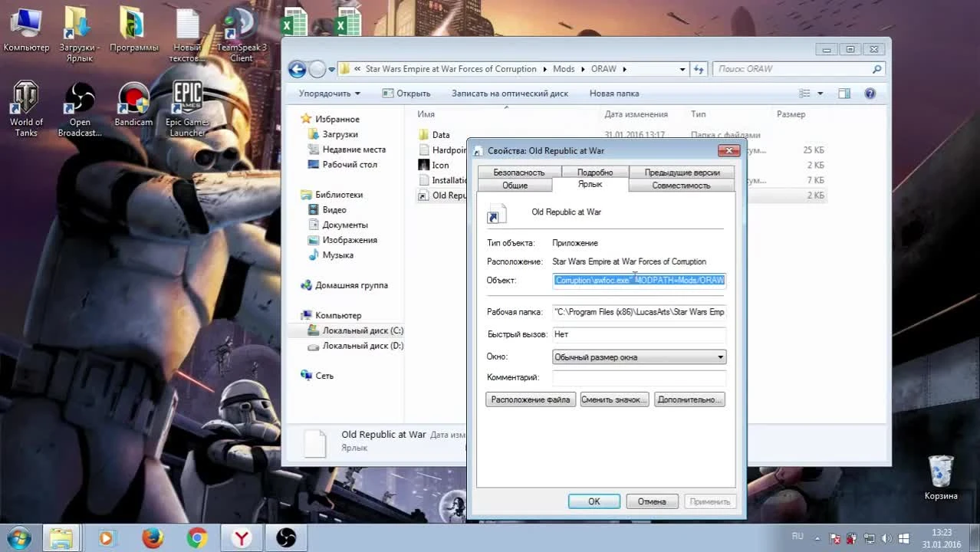Click inside the Объект target field
This screenshot has height=552, width=980.
click(639, 281)
